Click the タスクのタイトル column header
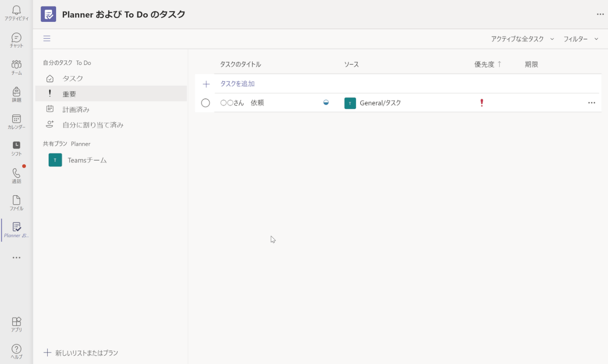This screenshot has width=608, height=364. (x=240, y=65)
